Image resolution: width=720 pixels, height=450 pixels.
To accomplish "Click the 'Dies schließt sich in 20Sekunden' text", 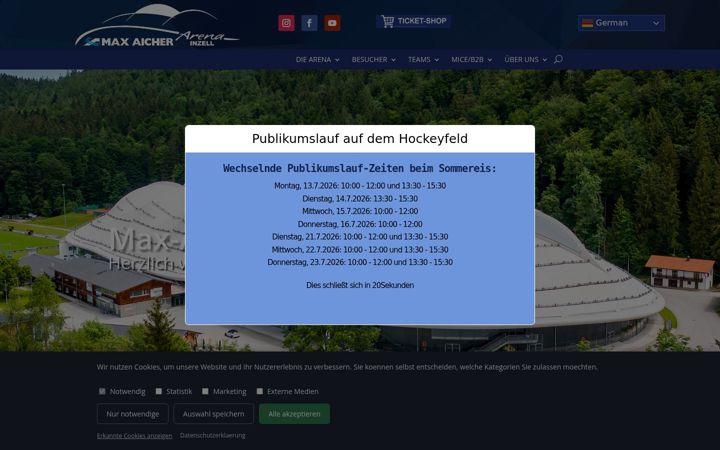I will (360, 285).
